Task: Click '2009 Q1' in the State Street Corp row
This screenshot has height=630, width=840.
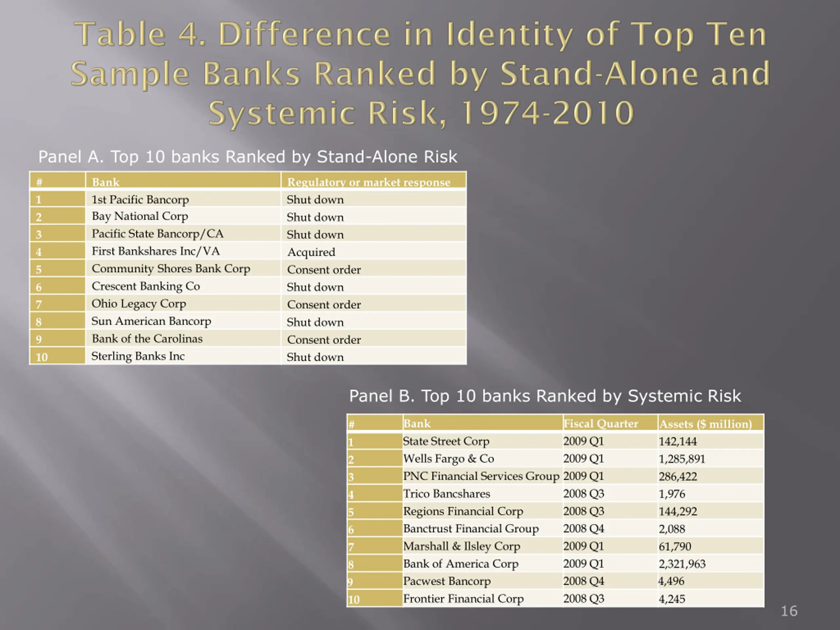Action: point(584,441)
